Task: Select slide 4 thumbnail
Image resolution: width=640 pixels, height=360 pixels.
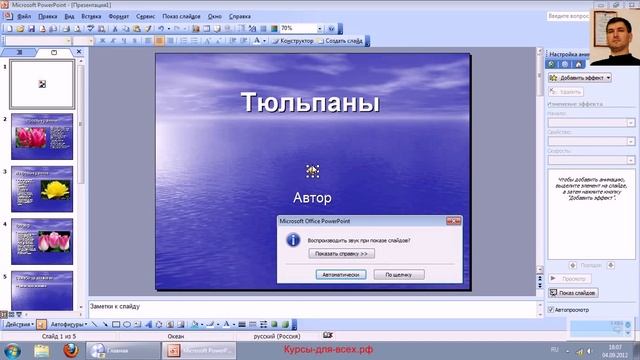Action: 42,242
